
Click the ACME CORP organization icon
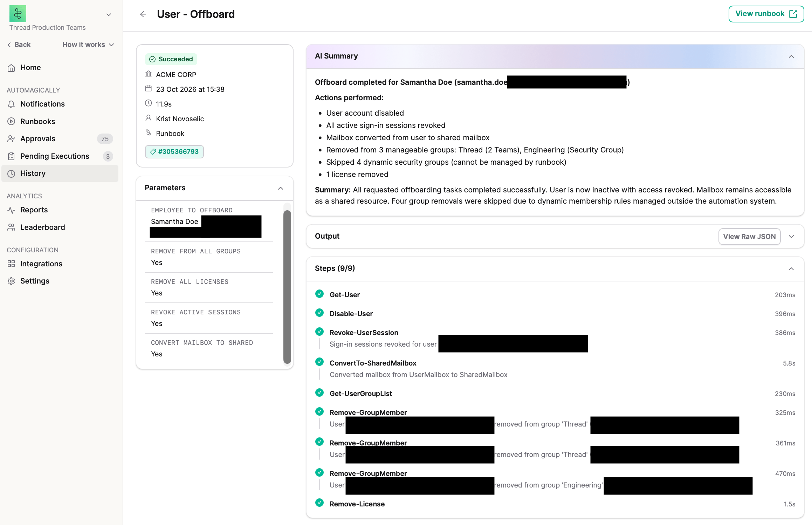tap(149, 74)
